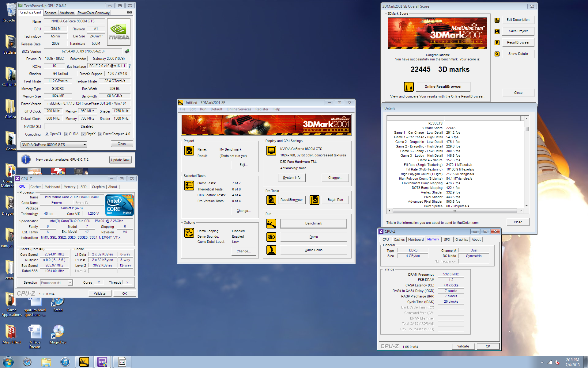Click the DRAM Frequency value 532.0 MHz
Viewport: 588px width, 368px height.
[451, 274]
